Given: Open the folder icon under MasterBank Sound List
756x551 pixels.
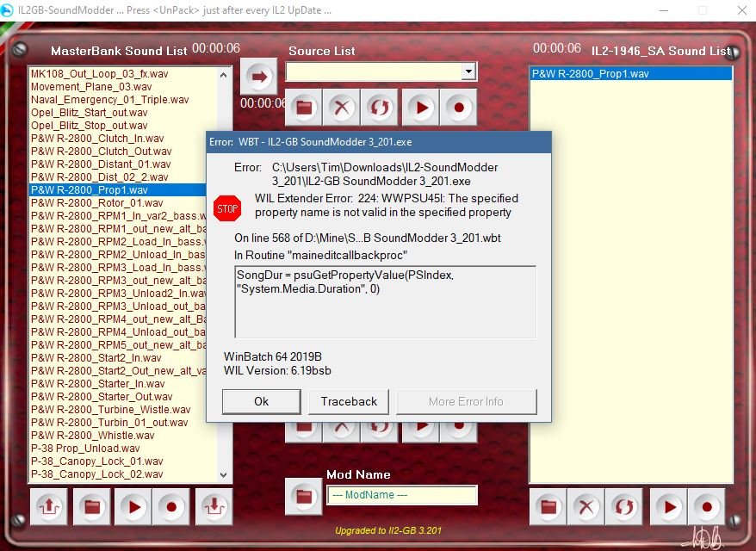Looking at the screenshot, I should 91,506.
